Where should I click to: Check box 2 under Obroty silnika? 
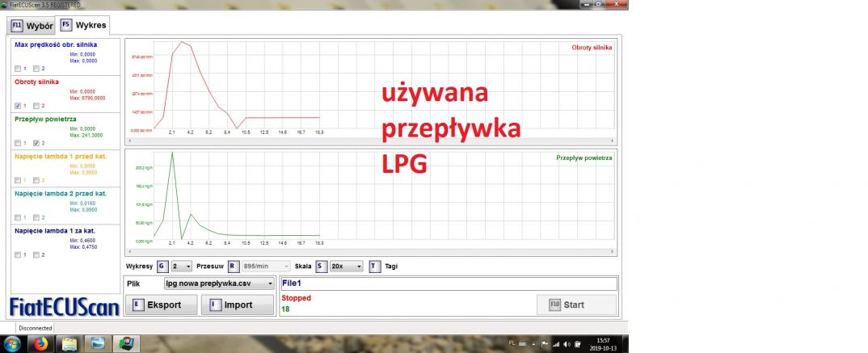pos(36,106)
